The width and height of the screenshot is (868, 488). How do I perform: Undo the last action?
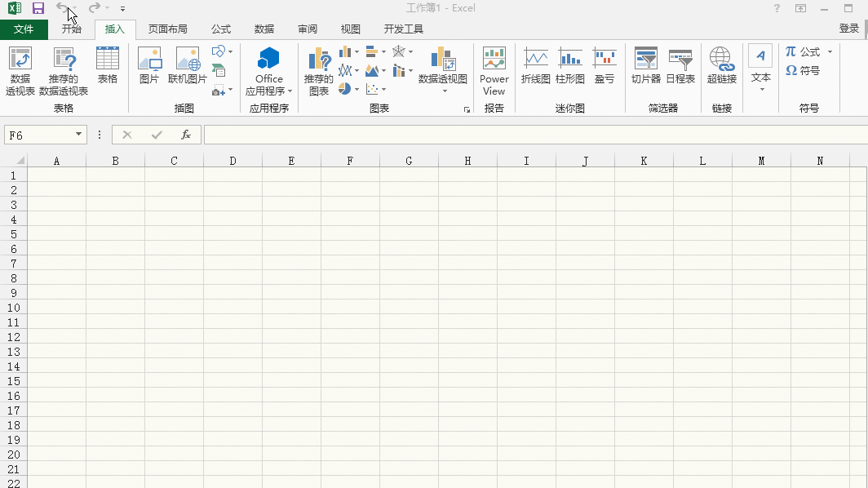(61, 8)
